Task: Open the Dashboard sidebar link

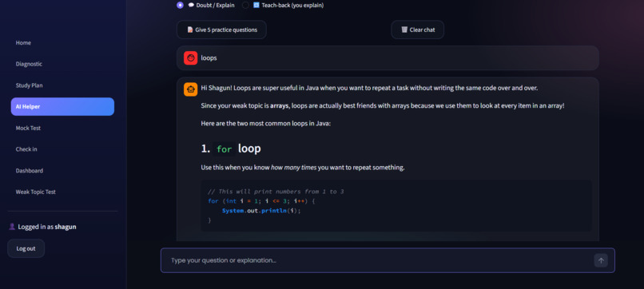Action: point(30,171)
